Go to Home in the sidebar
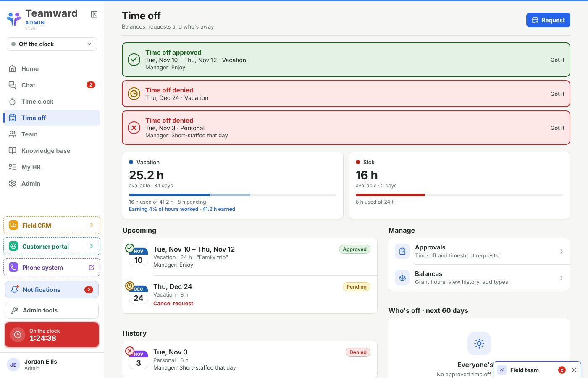588x378 pixels. coord(52,69)
